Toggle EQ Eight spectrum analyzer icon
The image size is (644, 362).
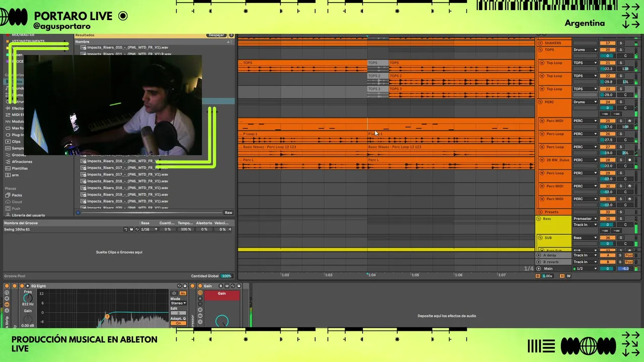pos(183,293)
